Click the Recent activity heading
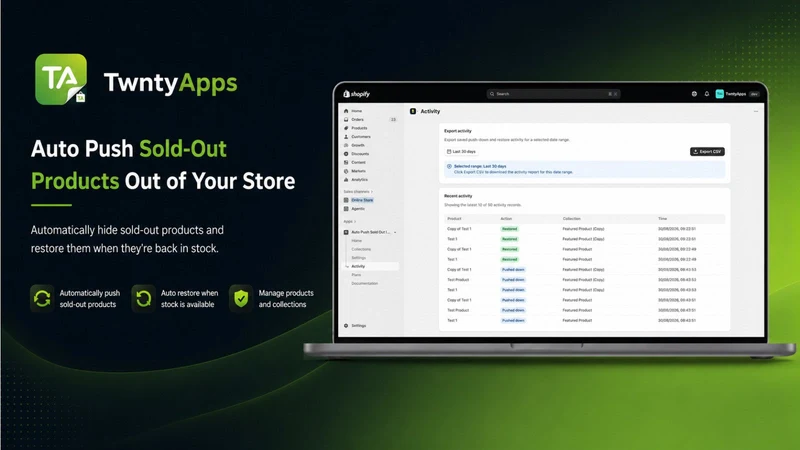The width and height of the screenshot is (800, 450). (458, 196)
